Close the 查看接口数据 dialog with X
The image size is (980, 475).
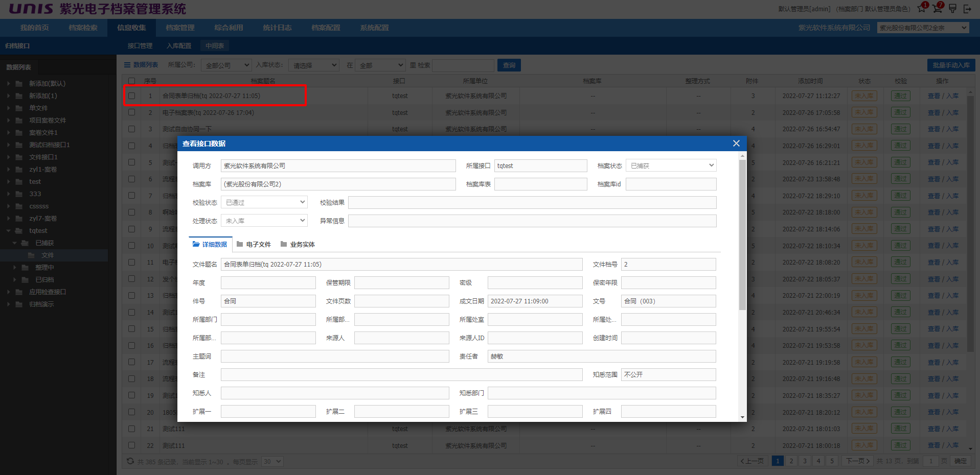pos(736,144)
